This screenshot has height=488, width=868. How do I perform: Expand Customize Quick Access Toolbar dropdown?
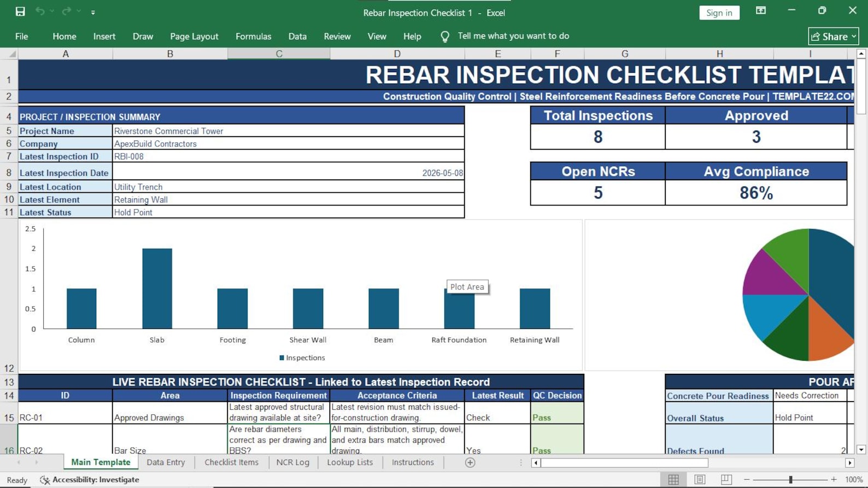tap(93, 12)
